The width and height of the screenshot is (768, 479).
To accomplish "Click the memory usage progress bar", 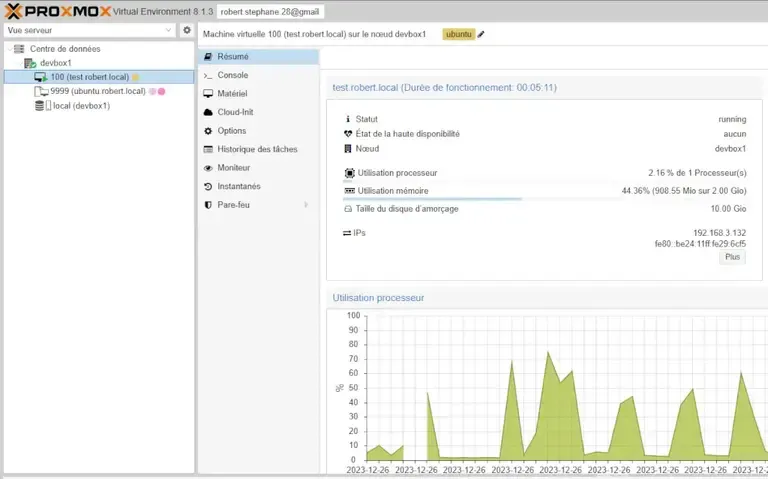I will tap(432, 198).
